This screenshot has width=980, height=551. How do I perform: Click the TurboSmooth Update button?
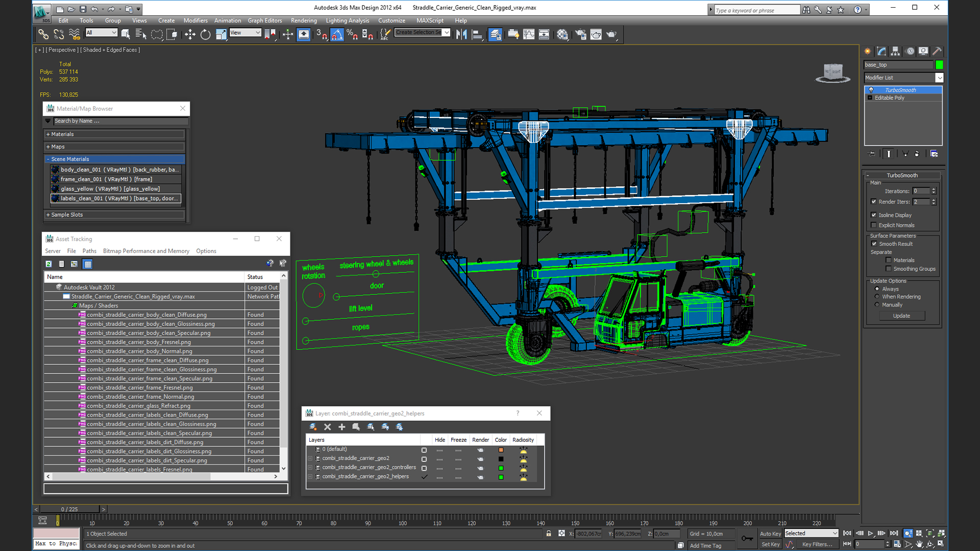point(901,316)
